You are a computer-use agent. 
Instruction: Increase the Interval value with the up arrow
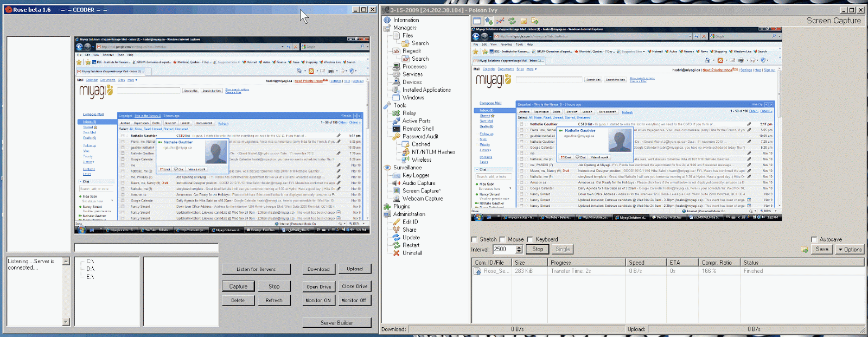point(519,247)
